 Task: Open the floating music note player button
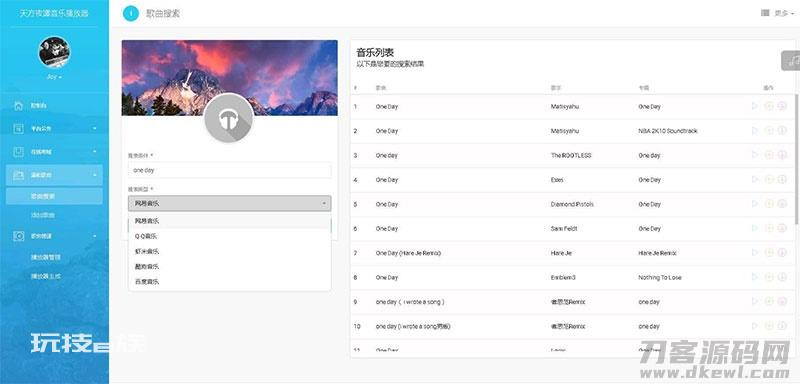pyautogui.click(x=791, y=61)
